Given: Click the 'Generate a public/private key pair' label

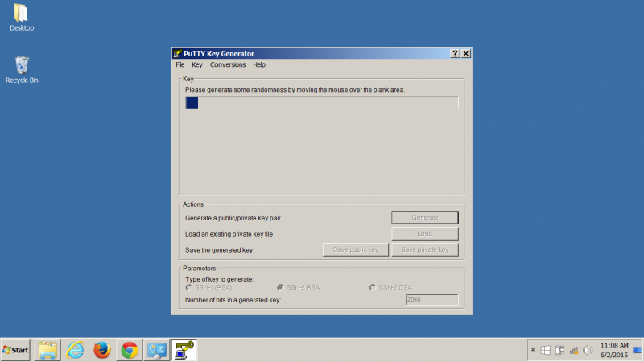Looking at the screenshot, I should 233,218.
